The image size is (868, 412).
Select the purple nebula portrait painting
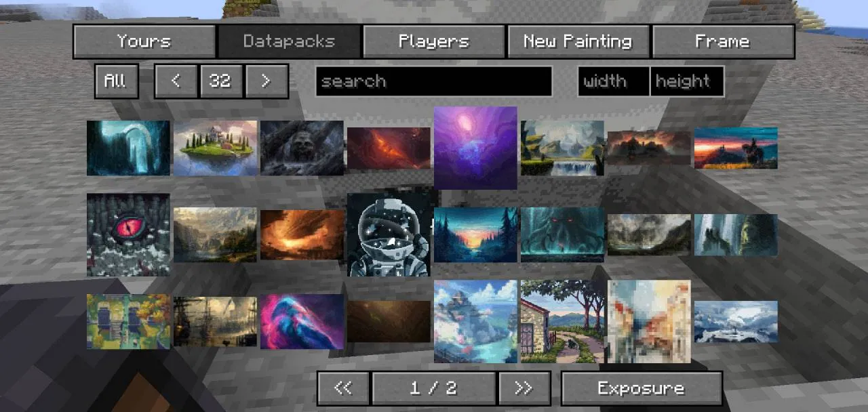(475, 148)
